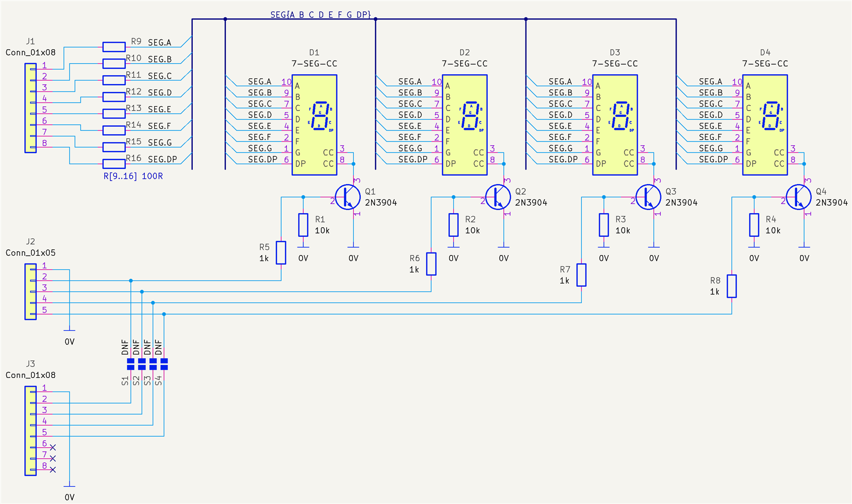
Task: Select the R4 10k resistor symbol
Action: click(754, 225)
